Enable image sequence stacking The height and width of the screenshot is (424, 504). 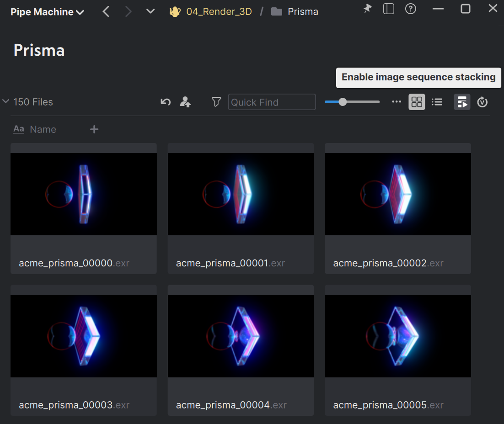pos(462,102)
